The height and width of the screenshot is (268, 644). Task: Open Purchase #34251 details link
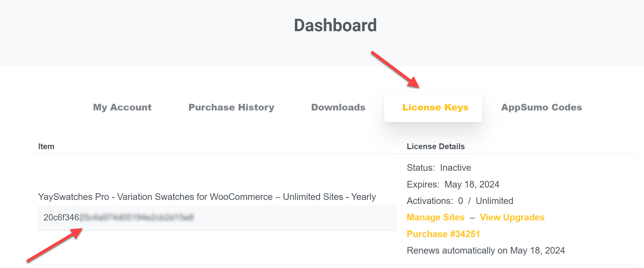pos(443,234)
